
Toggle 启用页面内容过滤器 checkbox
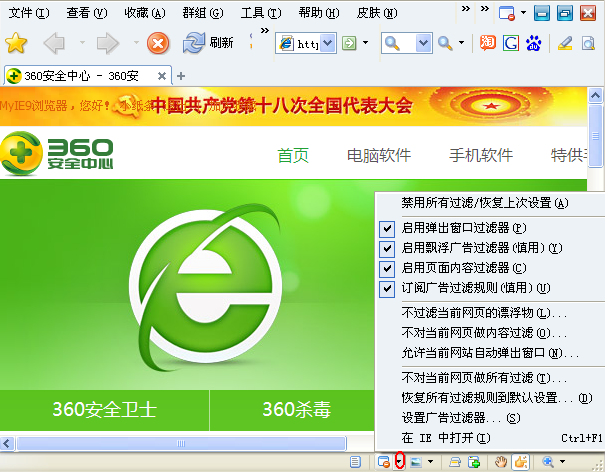coord(387,269)
